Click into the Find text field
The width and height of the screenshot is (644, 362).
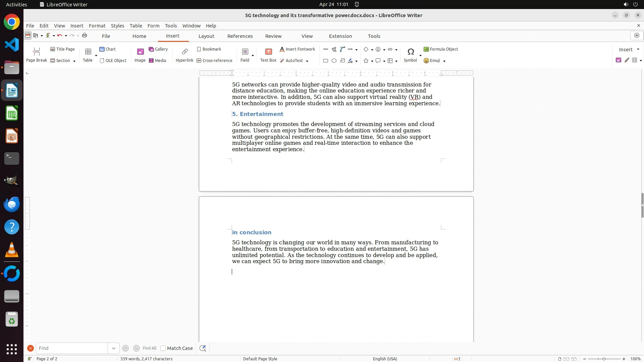tap(72, 348)
